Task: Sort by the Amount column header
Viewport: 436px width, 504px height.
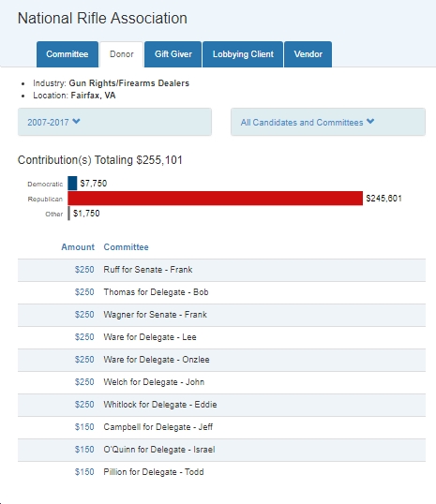Action: tap(78, 247)
